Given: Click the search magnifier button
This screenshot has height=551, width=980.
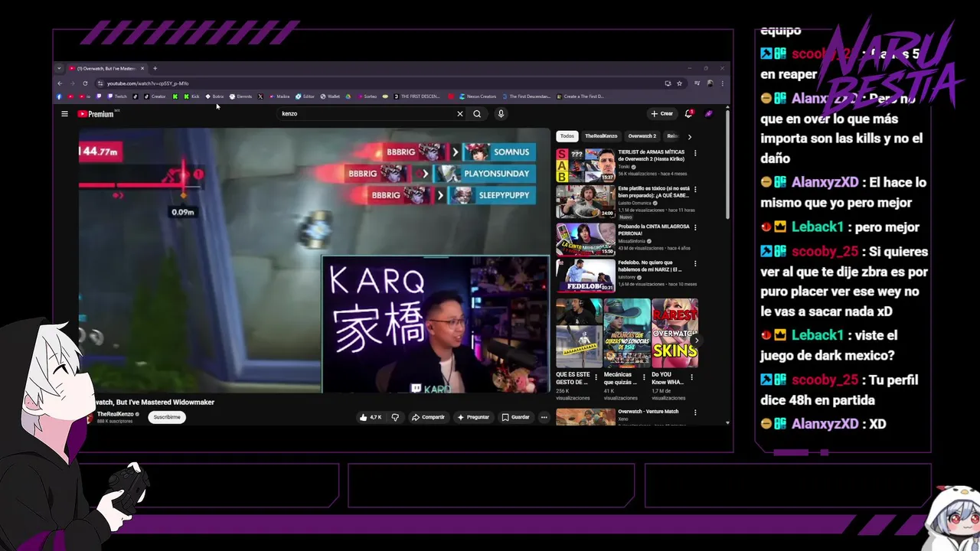Looking at the screenshot, I should click(477, 114).
